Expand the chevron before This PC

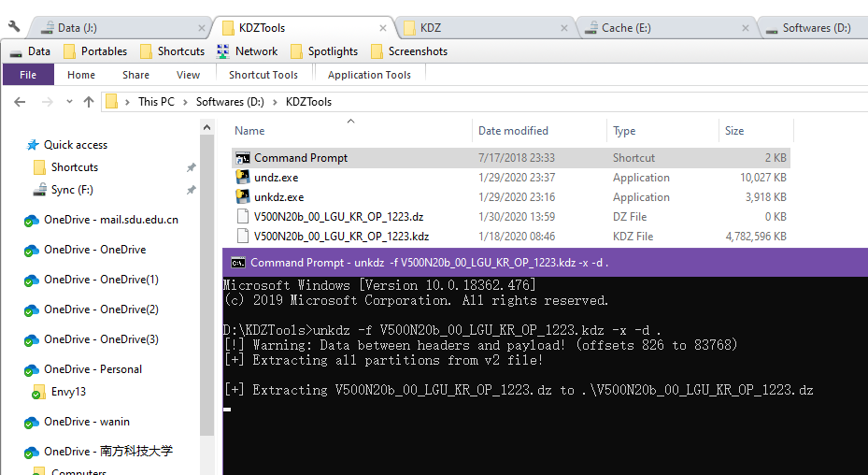click(127, 102)
